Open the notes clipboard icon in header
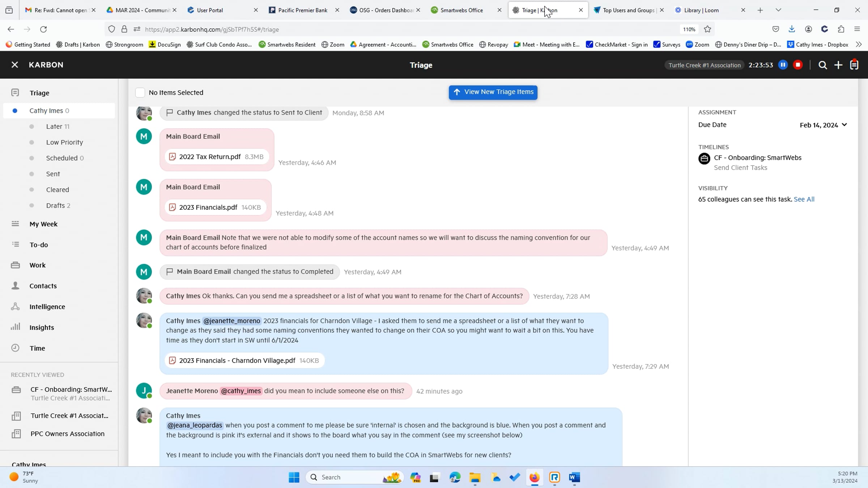The width and height of the screenshot is (868, 488). coord(854,65)
